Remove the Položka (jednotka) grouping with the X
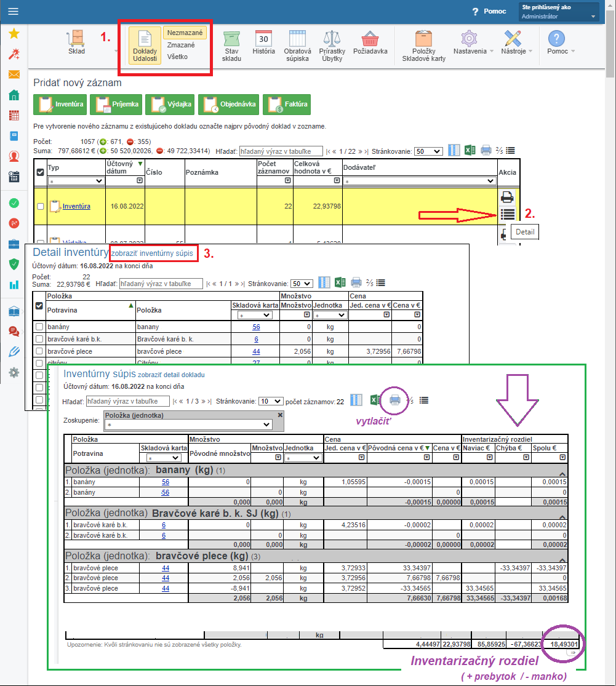Viewport: 616px width, 686px height. [281, 415]
